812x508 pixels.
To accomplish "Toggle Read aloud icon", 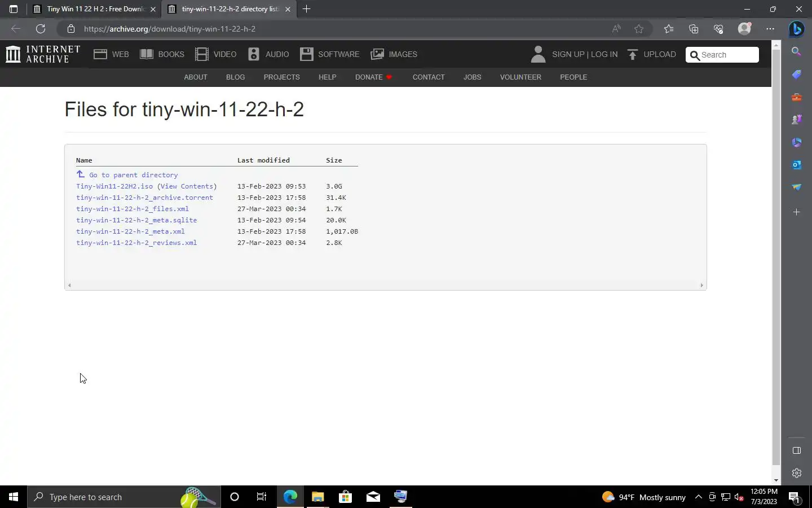I will coord(616,29).
